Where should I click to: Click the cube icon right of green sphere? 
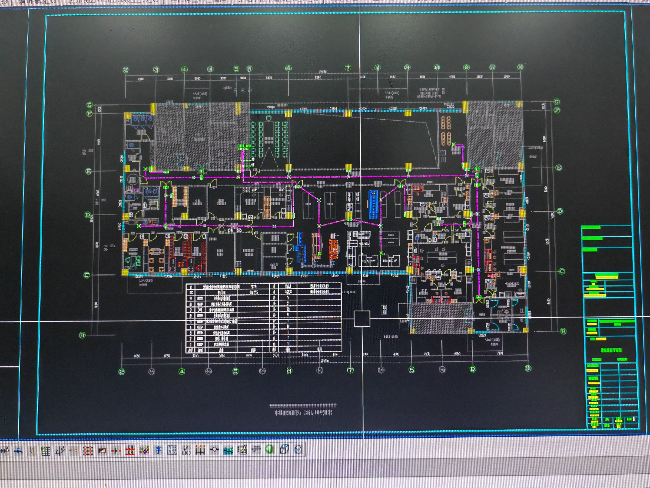coord(284,450)
